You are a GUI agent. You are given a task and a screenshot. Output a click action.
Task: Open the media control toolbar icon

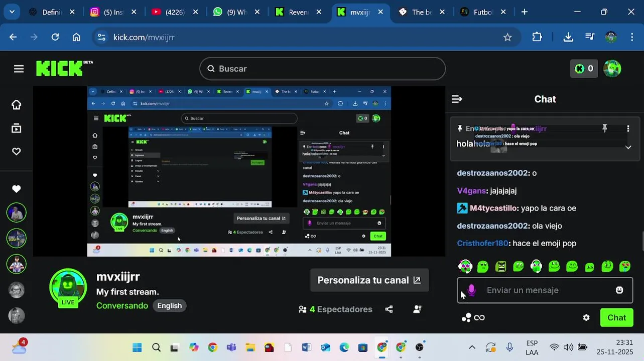590,37
